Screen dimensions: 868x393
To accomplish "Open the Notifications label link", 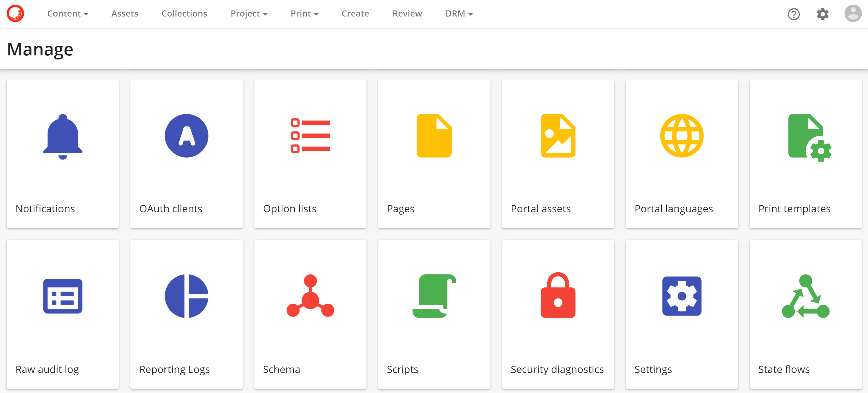I will (45, 209).
